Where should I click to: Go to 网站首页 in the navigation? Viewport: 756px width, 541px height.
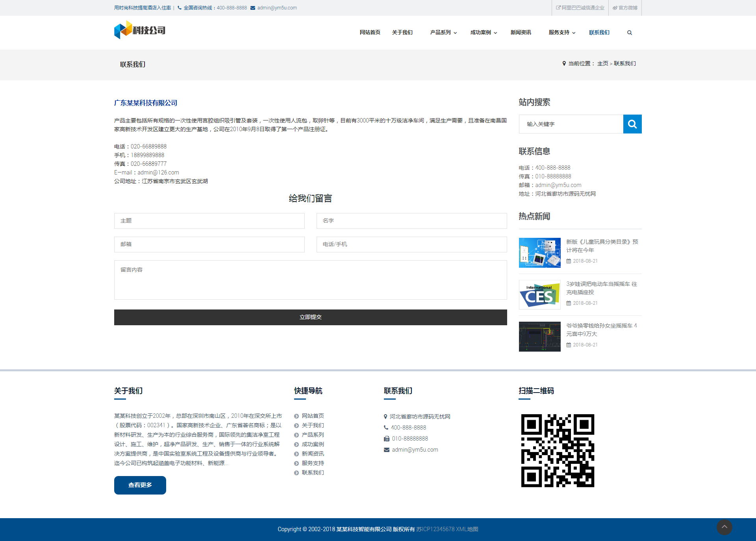tap(370, 33)
